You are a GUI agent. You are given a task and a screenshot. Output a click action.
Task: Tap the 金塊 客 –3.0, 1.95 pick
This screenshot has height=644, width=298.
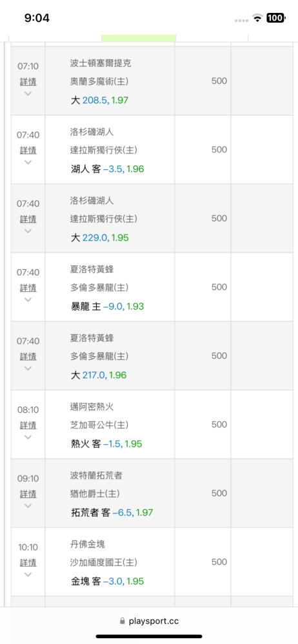point(107,581)
